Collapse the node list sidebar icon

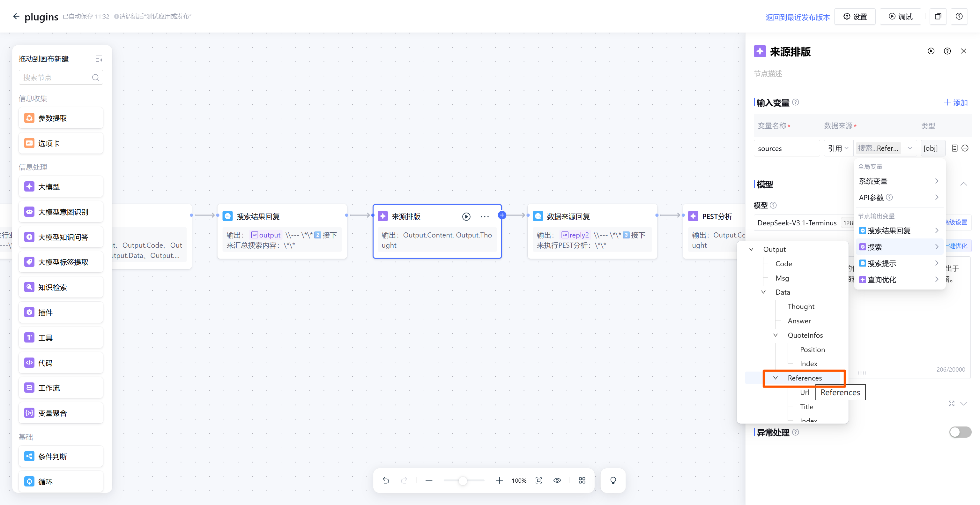click(x=99, y=59)
